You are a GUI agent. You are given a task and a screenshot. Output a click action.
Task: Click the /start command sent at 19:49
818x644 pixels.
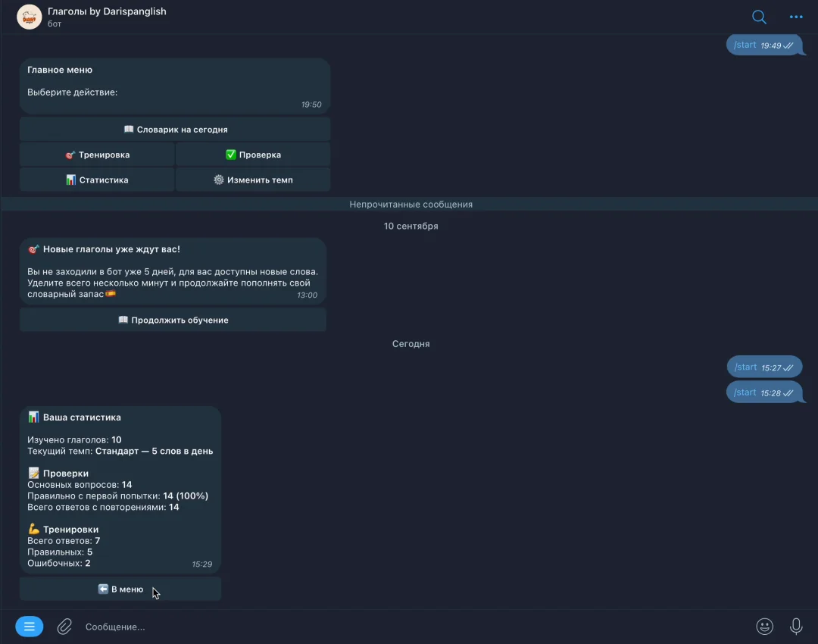pos(745,45)
